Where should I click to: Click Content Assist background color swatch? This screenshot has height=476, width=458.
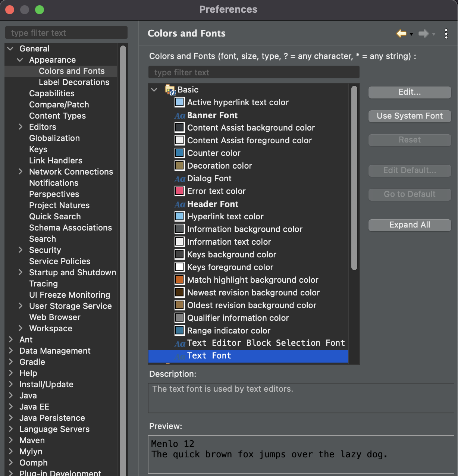pyautogui.click(x=179, y=128)
